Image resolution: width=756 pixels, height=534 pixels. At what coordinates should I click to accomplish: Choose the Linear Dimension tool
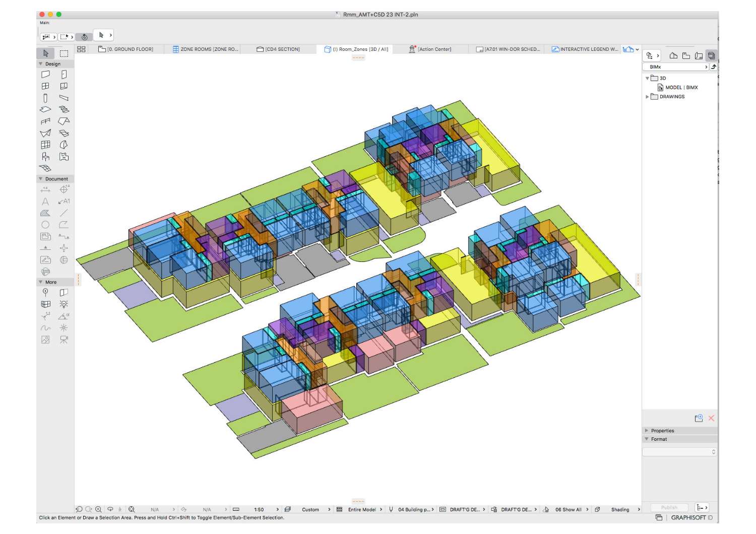[x=45, y=190]
